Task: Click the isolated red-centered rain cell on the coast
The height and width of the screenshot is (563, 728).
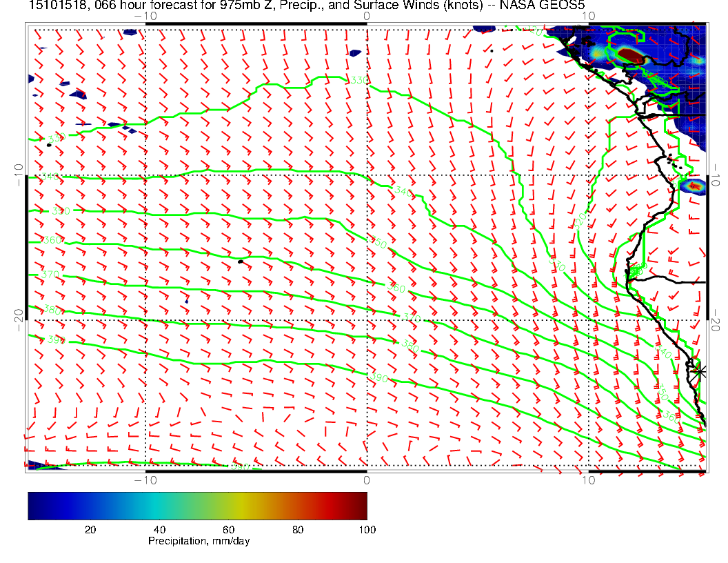Action: click(x=694, y=186)
